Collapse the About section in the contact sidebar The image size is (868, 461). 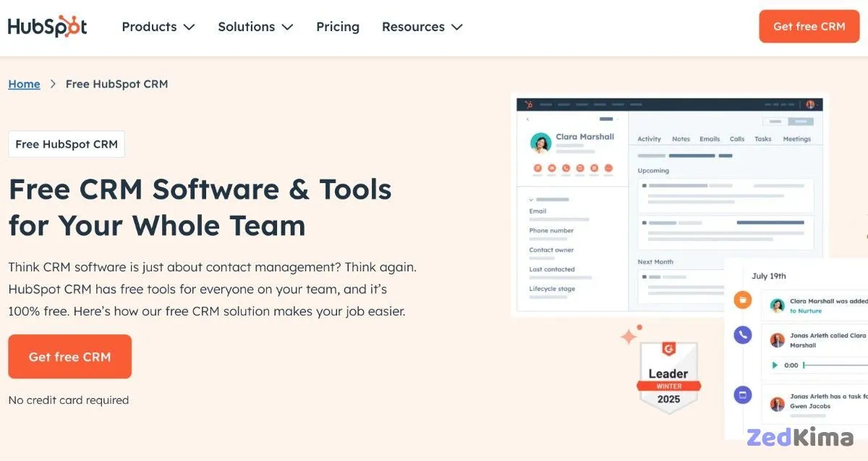(x=529, y=199)
